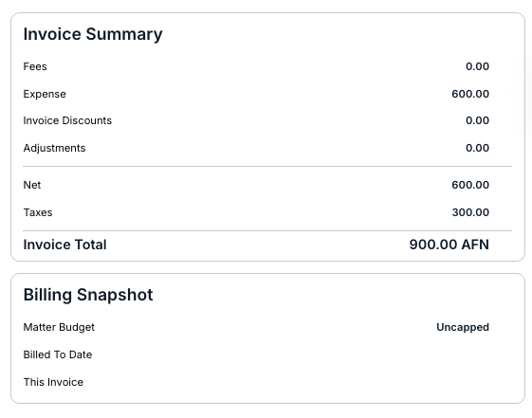Select the Net row label
This screenshot has width=532, height=418.
(32, 185)
